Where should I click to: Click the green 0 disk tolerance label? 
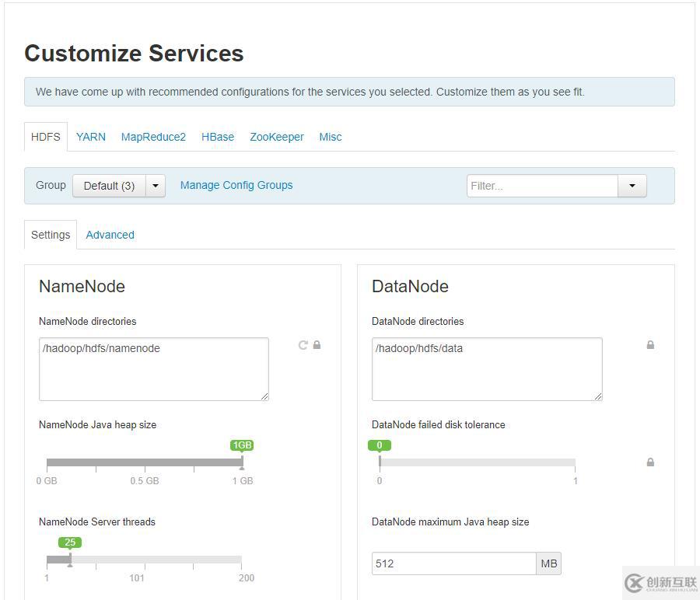[x=380, y=445]
